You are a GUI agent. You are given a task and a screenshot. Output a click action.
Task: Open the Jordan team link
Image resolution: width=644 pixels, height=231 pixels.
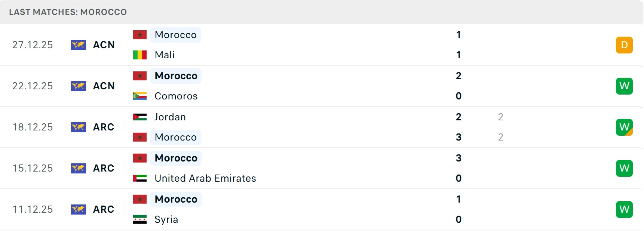point(170,117)
